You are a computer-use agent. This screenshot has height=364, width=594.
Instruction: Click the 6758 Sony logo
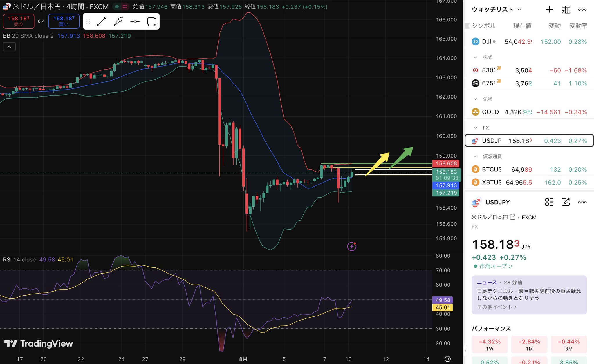click(475, 83)
